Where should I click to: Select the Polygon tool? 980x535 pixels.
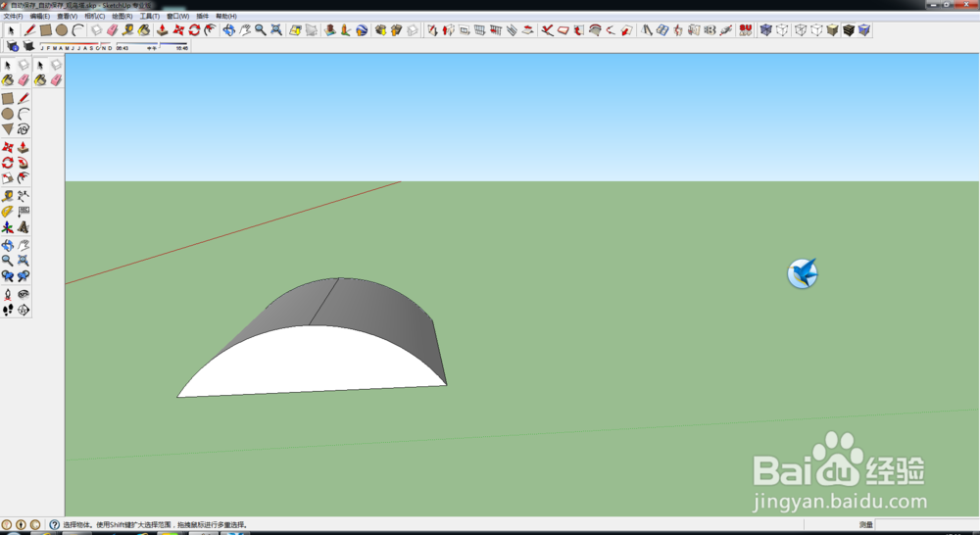8,129
